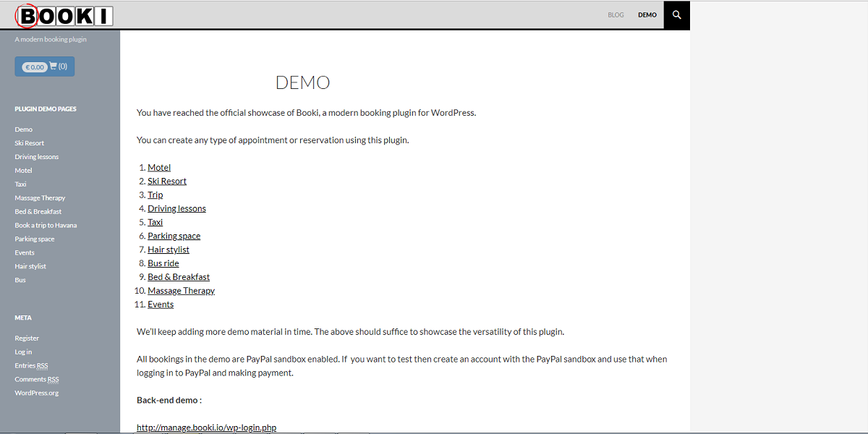This screenshot has width=868, height=434.
Task: Go to the BLOG menu item
Action: [x=616, y=15]
